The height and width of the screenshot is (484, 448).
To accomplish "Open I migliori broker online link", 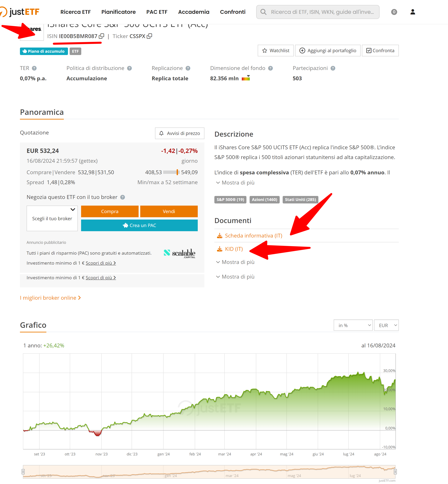I will pyautogui.click(x=50, y=298).
